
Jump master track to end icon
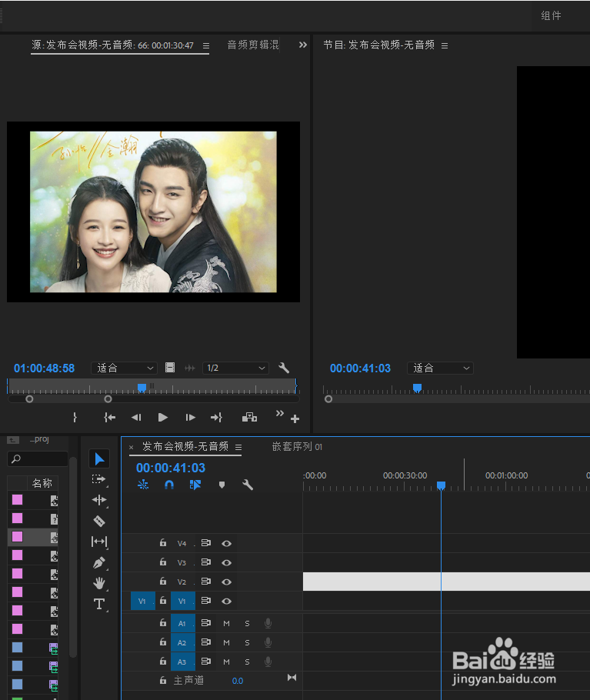(292, 678)
